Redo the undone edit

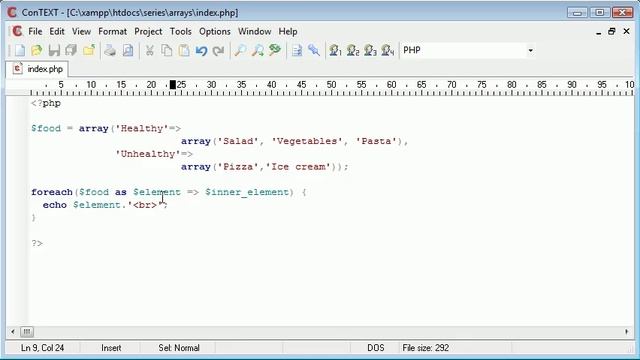point(219,51)
